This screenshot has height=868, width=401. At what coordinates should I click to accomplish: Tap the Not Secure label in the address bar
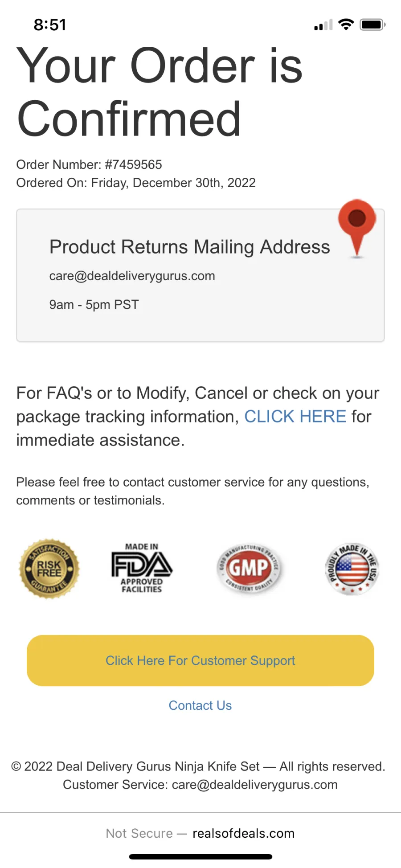click(x=139, y=833)
